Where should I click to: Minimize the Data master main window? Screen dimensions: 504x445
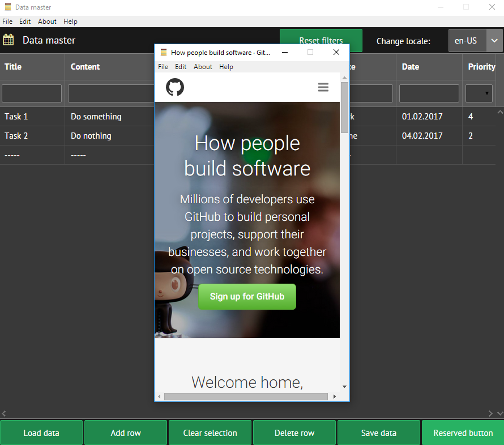point(441,7)
